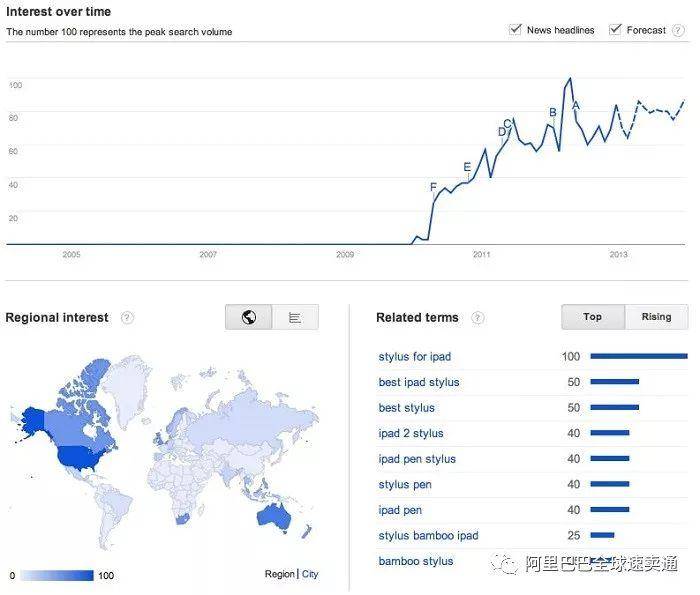Switch map breakdown to City

pyautogui.click(x=310, y=574)
